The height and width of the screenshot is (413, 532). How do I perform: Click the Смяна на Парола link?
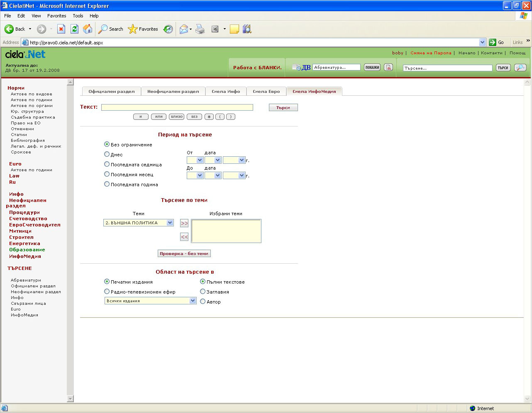431,53
